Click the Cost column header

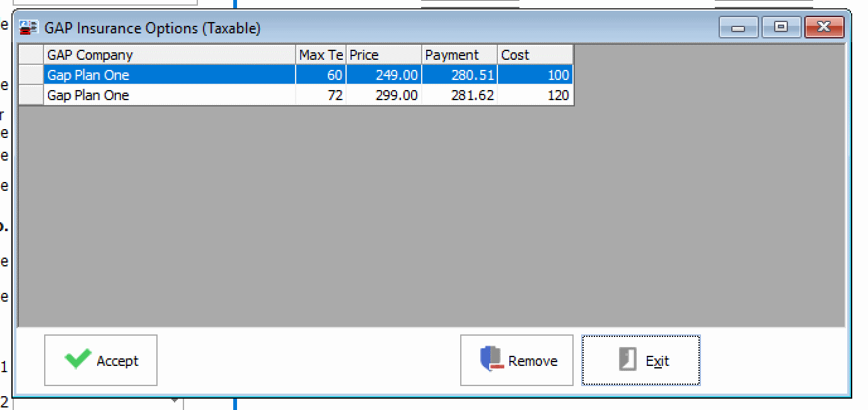coord(535,55)
